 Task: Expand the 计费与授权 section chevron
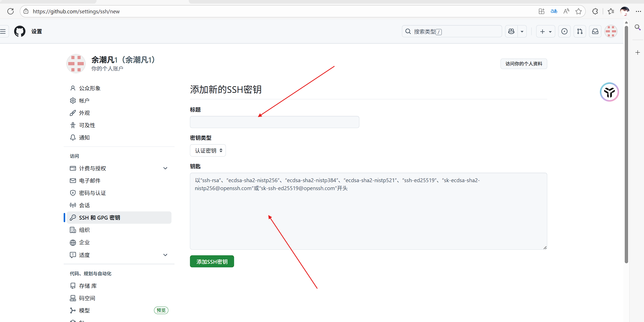165,168
